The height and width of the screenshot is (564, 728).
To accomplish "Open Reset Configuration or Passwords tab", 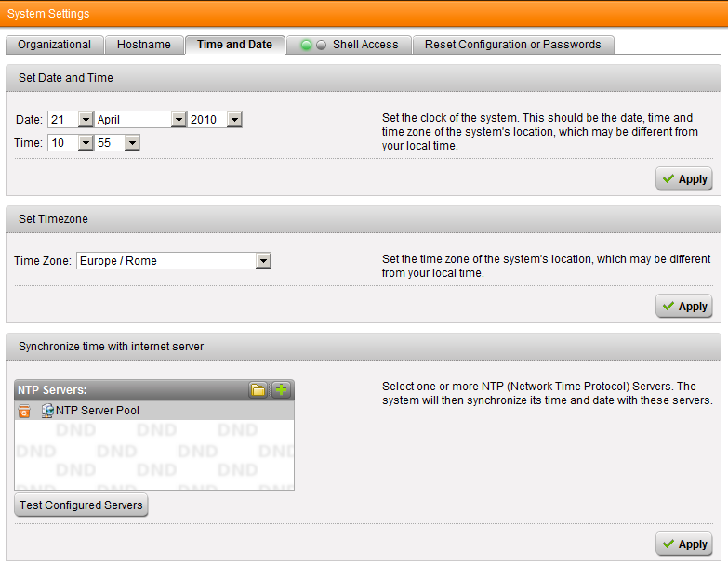I will [513, 45].
